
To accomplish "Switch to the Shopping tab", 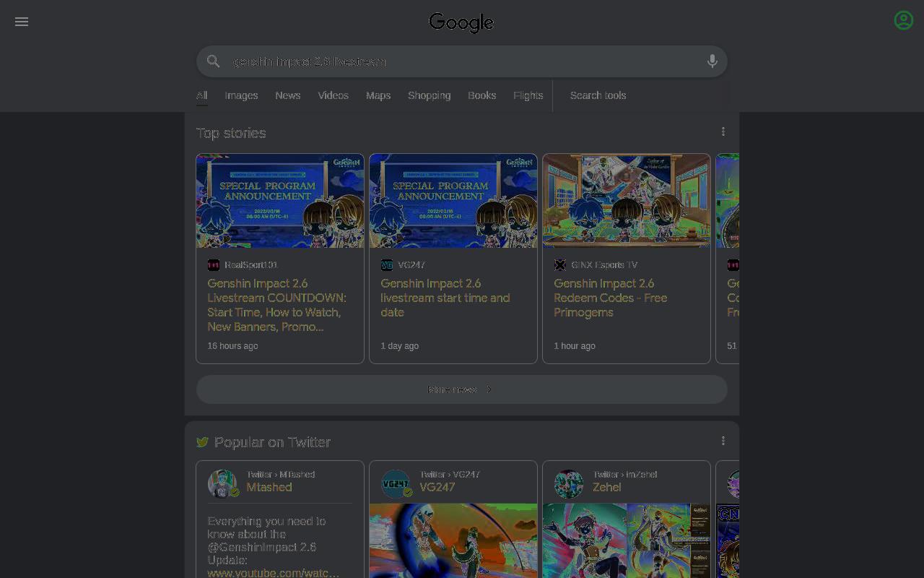I will (429, 95).
